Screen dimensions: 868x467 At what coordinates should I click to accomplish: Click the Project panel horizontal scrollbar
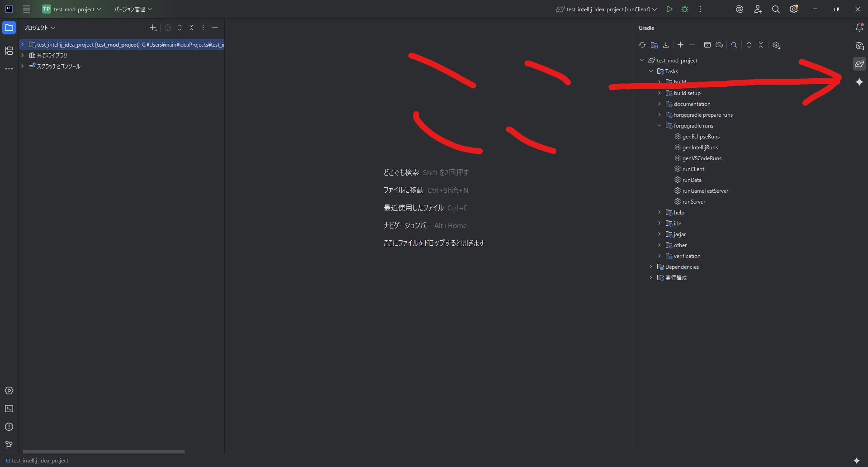[104, 451]
